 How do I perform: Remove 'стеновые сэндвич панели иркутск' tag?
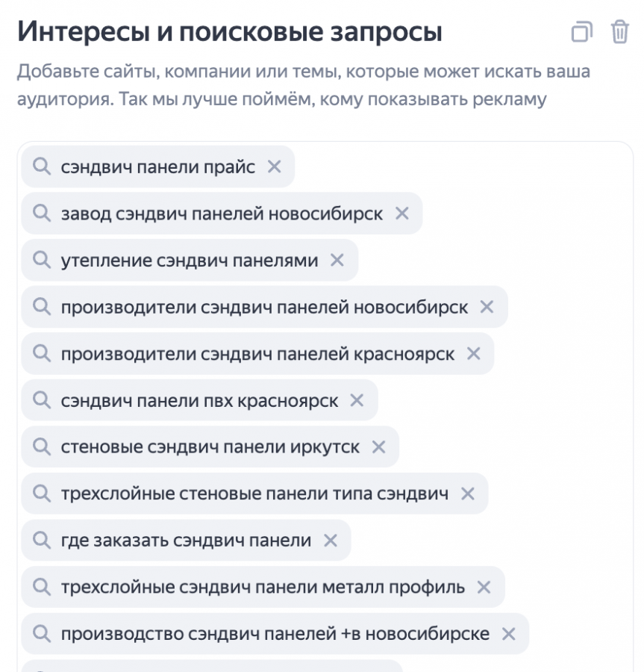(378, 447)
